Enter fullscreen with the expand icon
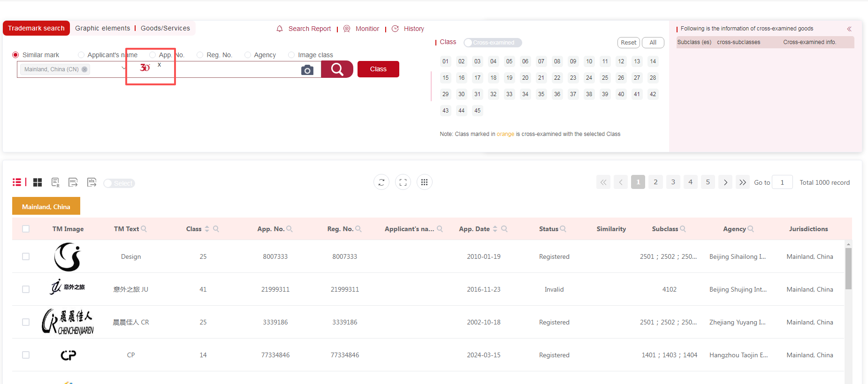 403,182
